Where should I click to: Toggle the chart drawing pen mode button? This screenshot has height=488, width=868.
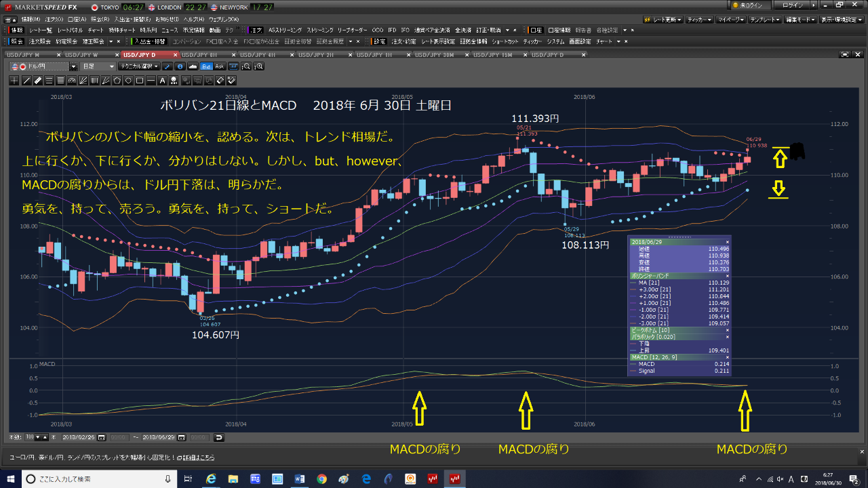pyautogui.click(x=167, y=66)
